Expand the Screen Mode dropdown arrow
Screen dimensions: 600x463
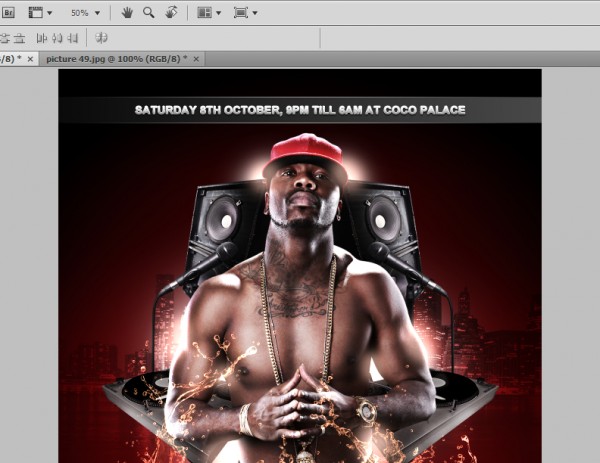tap(255, 13)
